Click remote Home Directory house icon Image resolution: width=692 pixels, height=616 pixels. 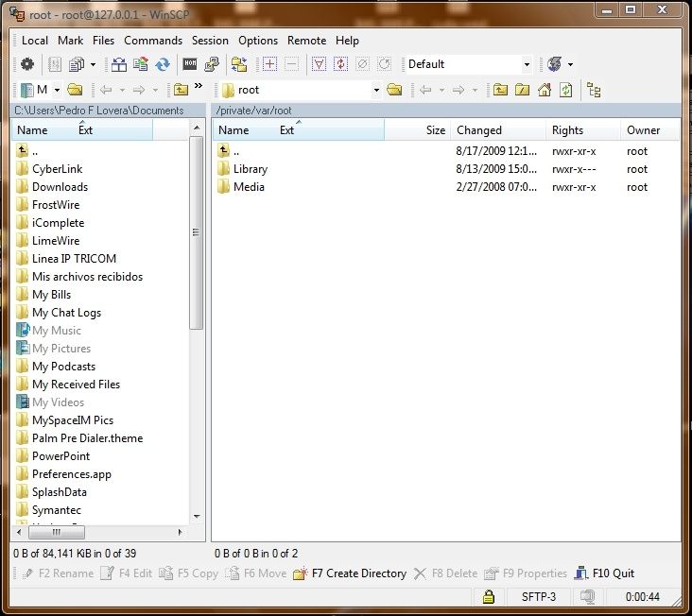click(x=545, y=90)
